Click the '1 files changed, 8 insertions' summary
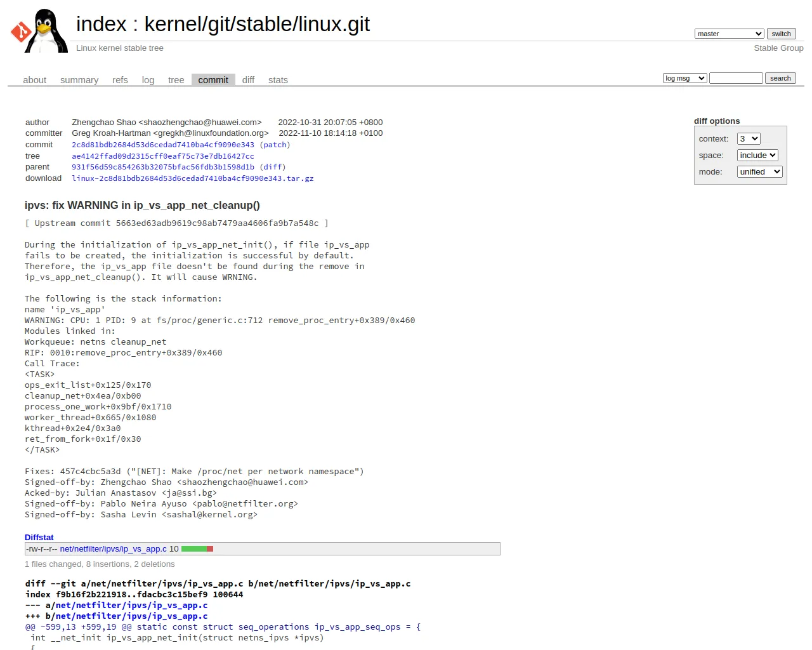812x650 pixels. (100, 564)
